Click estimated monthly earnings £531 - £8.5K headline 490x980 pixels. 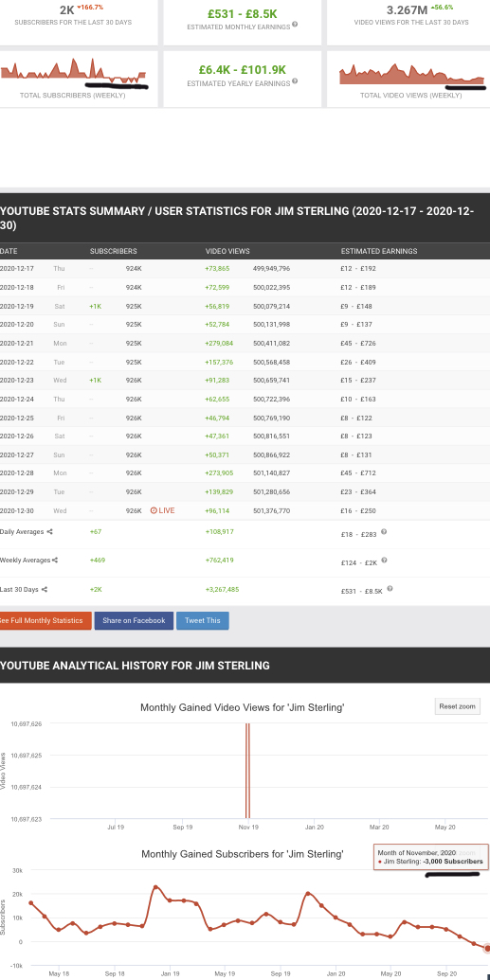243,12
